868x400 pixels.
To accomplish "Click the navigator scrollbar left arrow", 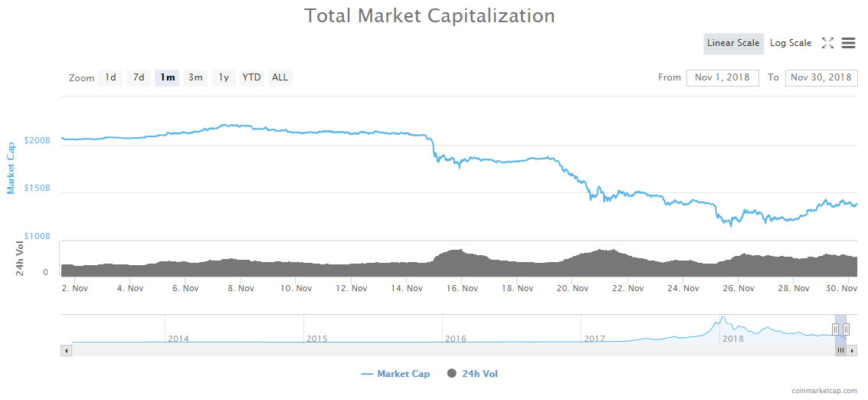I will (67, 350).
